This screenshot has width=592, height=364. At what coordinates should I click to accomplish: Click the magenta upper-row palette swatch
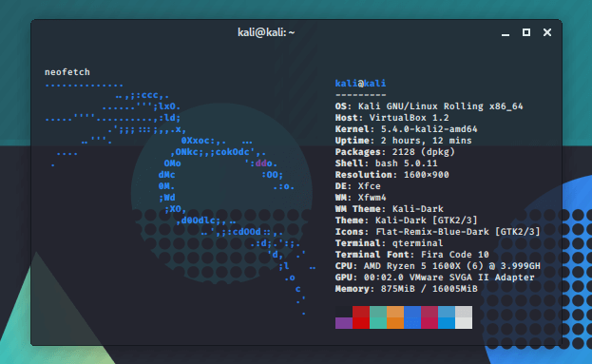(430, 312)
